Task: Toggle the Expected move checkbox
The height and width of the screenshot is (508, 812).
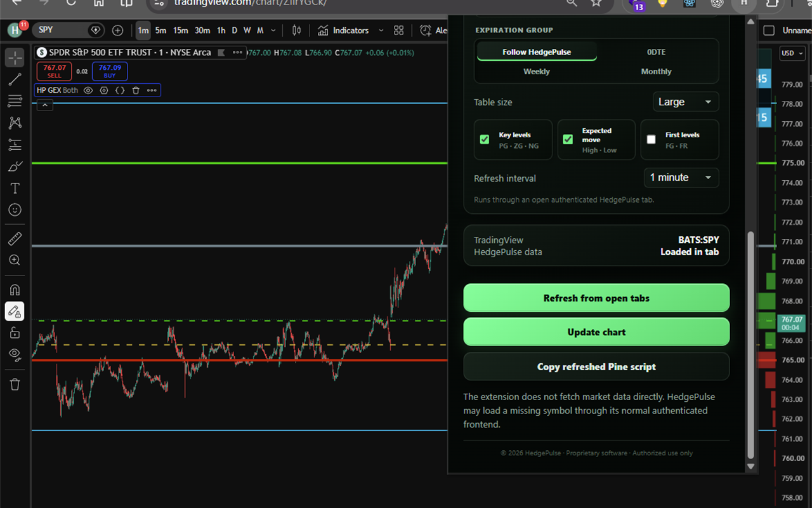Action: (x=568, y=140)
